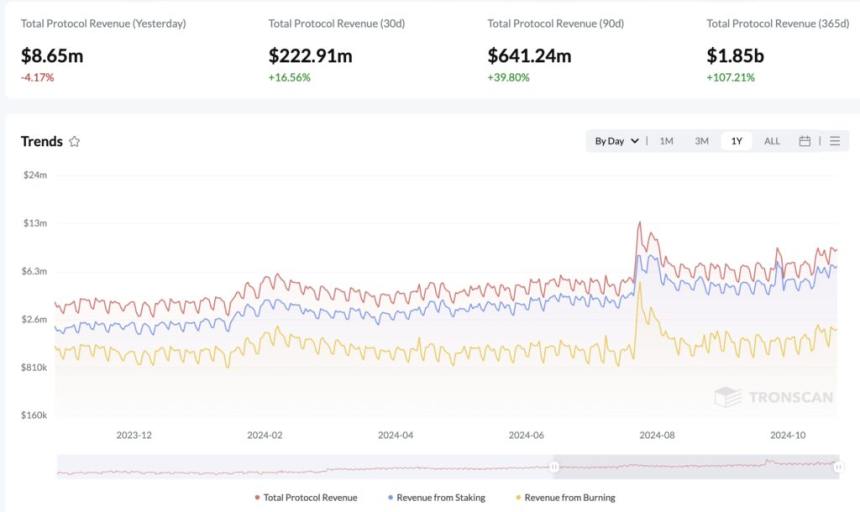Image resolution: width=860 pixels, height=512 pixels.
Task: Toggle Revenue from Staking legend series
Action: click(434, 497)
